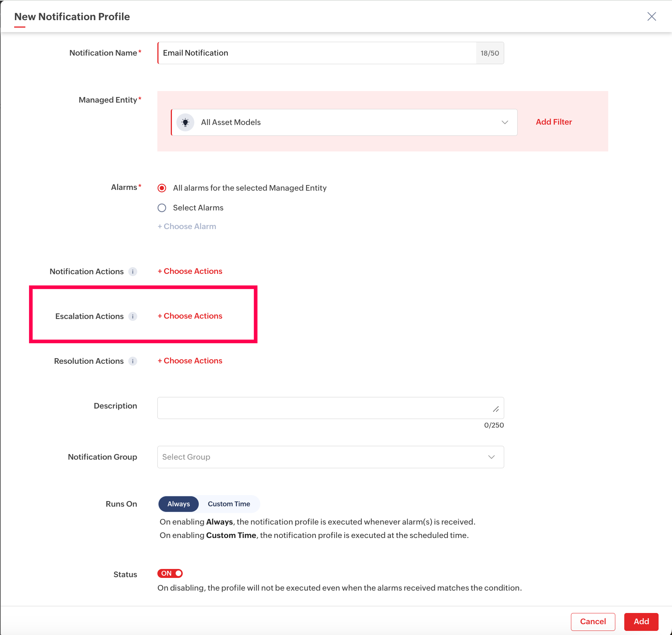Viewport: 672px width, 635px height.
Task: Open the All Asset Models dropdown
Action: 344,122
